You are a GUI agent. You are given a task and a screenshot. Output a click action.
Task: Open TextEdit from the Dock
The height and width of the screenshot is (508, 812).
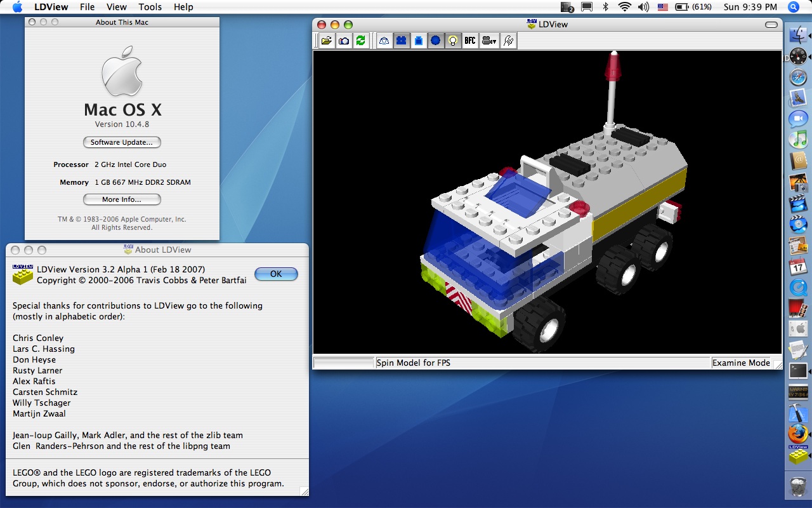tap(798, 349)
